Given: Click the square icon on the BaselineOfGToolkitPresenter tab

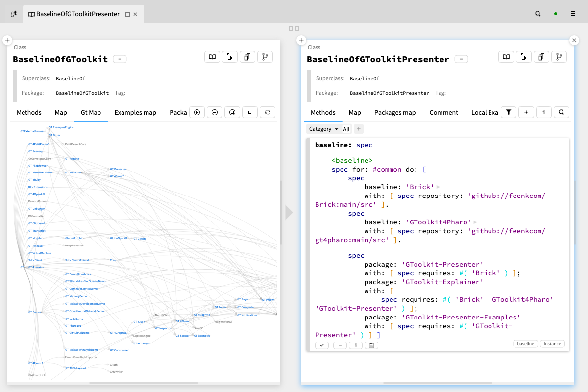Looking at the screenshot, I should [x=127, y=14].
